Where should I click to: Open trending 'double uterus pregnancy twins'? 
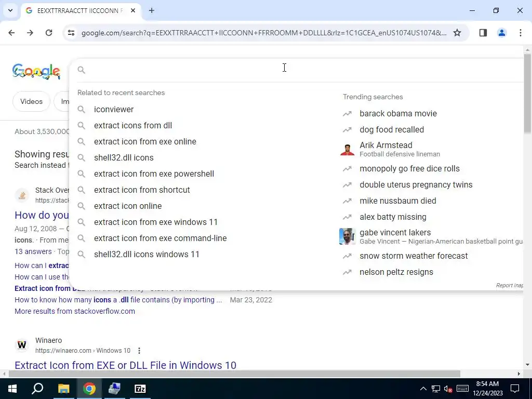pos(416,185)
